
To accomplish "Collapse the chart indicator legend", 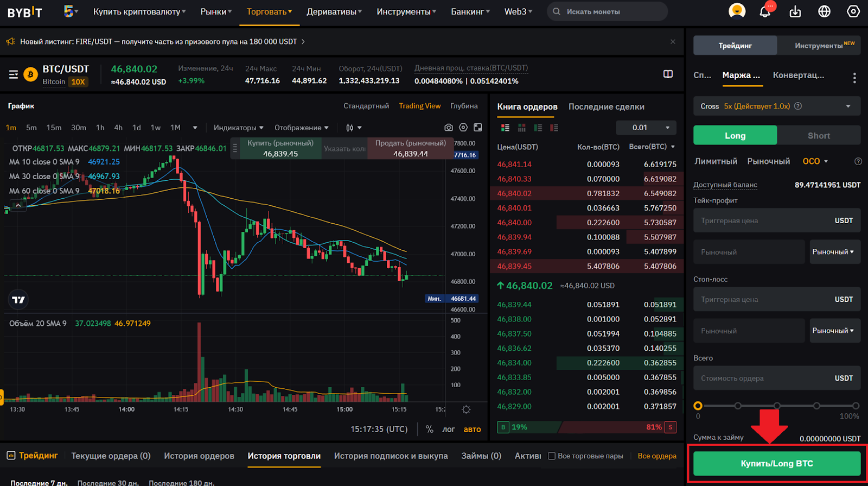I will click(18, 205).
